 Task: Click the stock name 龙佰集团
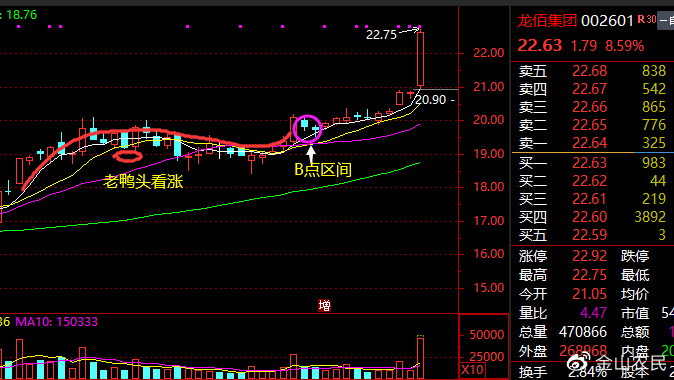coord(546,20)
